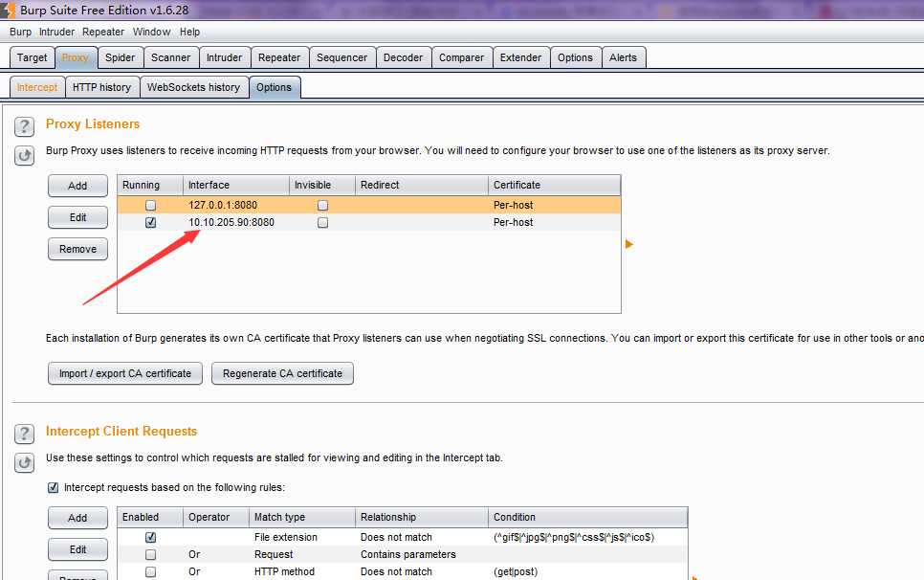Open the Alerts tab
The height and width of the screenshot is (580, 924).
coord(623,57)
